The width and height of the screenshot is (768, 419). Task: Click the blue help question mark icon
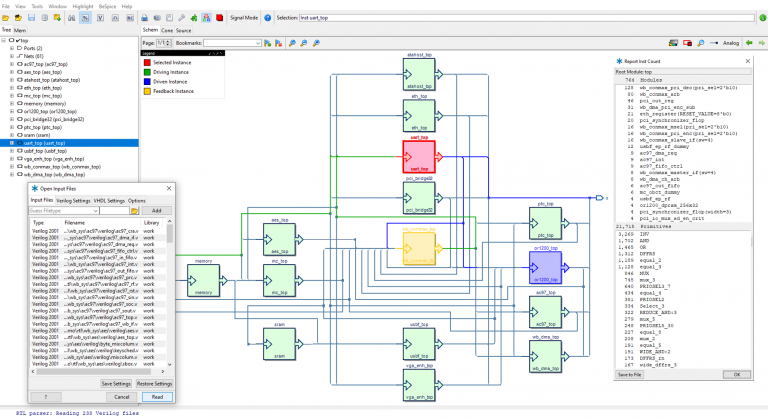point(267,18)
